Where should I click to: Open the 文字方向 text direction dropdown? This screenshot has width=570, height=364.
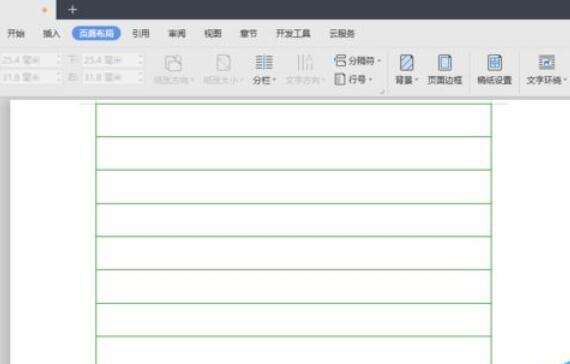click(305, 70)
